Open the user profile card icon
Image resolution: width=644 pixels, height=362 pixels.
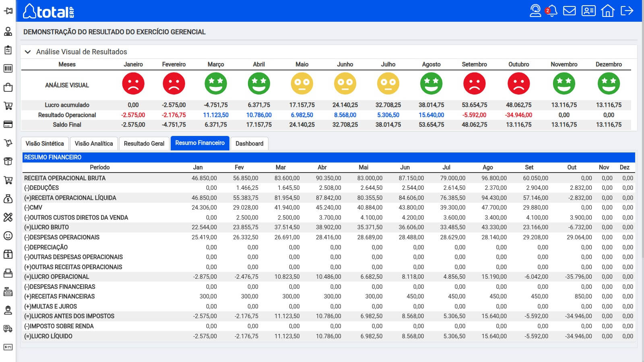coord(588,11)
